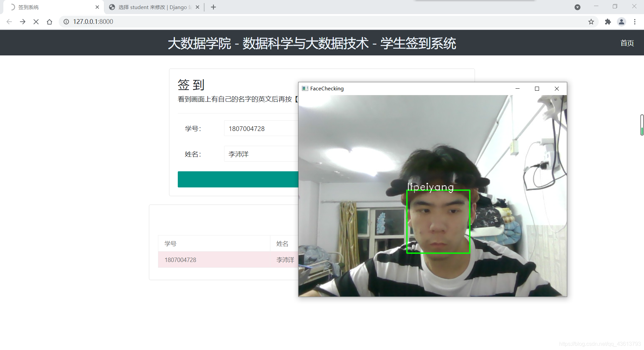Click table cell 1807004728 in the record row
This screenshot has height=350, width=644.
click(214, 260)
